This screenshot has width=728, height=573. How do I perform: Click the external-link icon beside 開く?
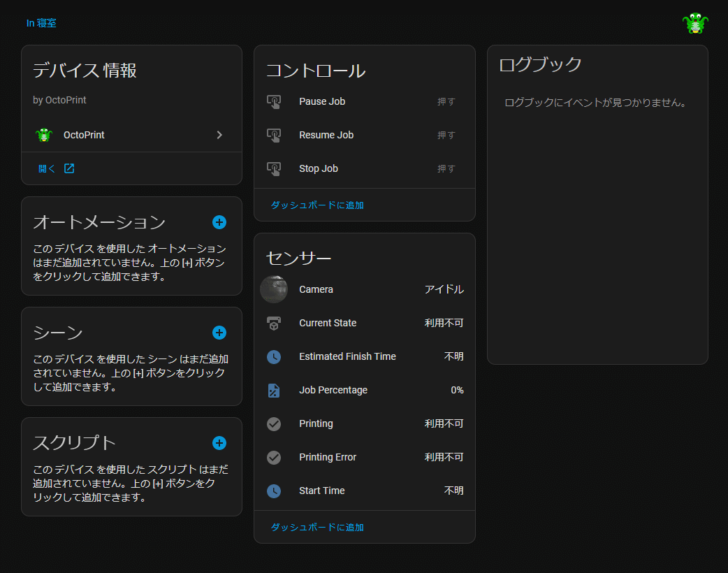pyautogui.click(x=69, y=168)
